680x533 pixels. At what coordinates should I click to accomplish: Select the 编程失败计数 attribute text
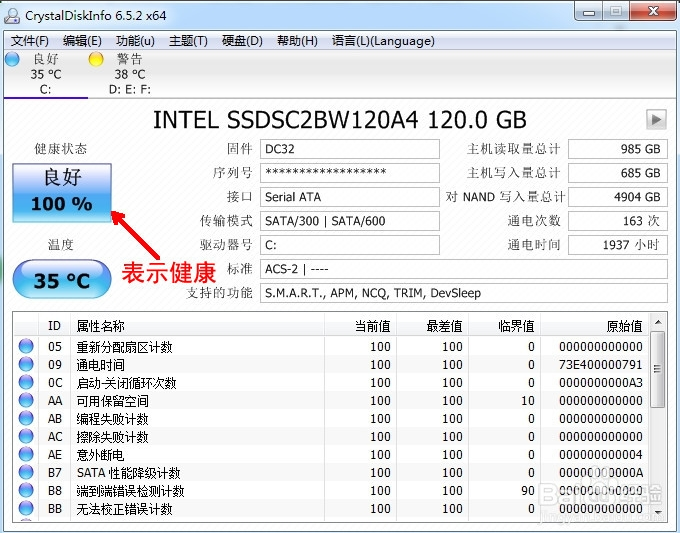click(112, 419)
